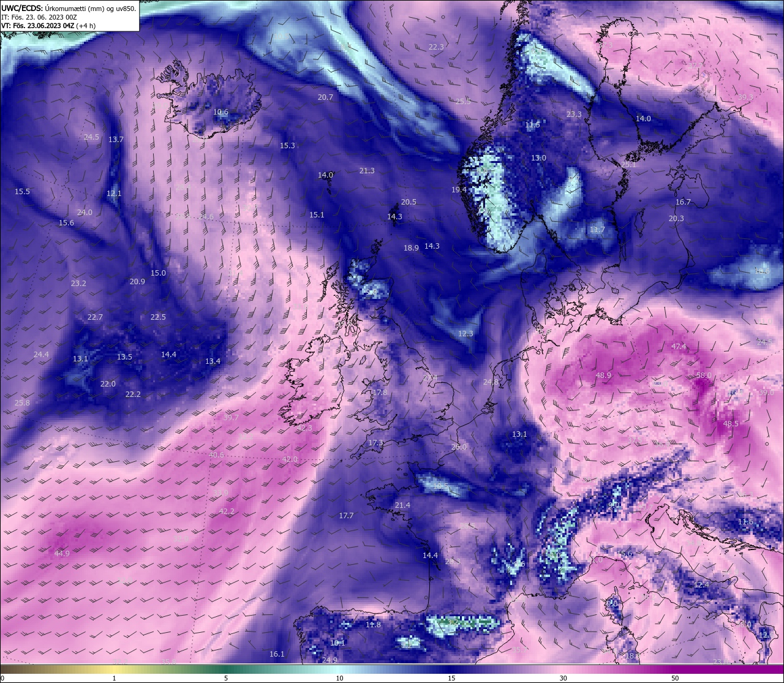
Task: Click the 23.3 value on the map
Action: pos(574,115)
